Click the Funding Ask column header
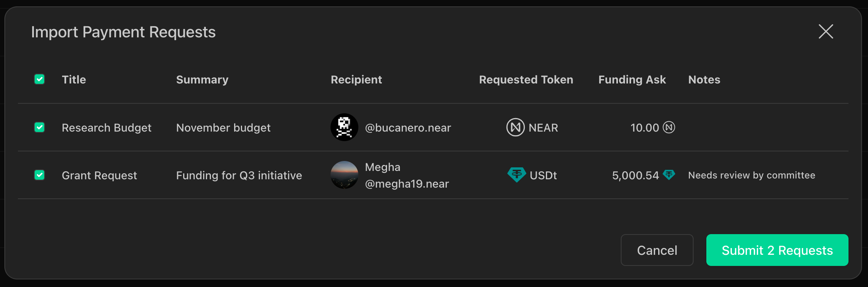868x287 pixels. (x=632, y=80)
